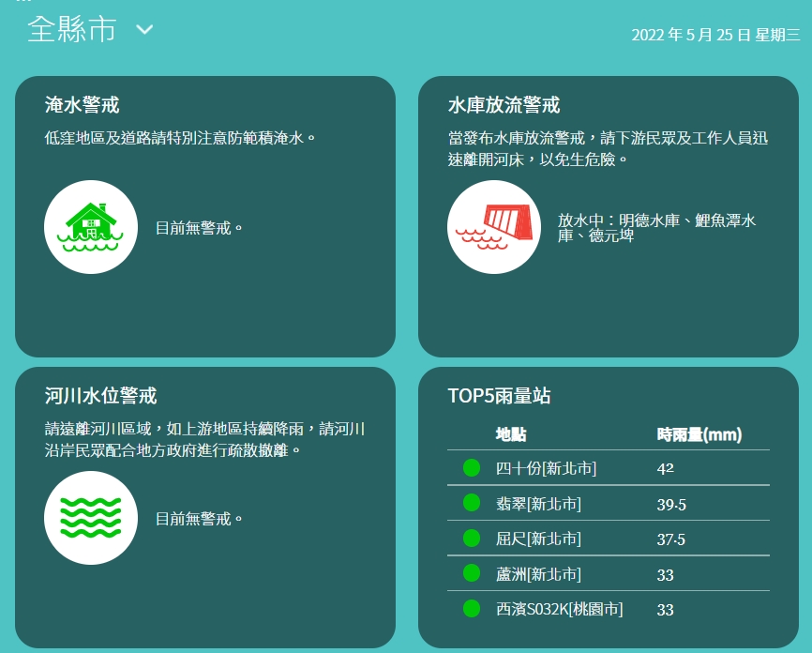The image size is (812, 653).
Task: Click rainfall value 39.5
Action: (x=671, y=504)
